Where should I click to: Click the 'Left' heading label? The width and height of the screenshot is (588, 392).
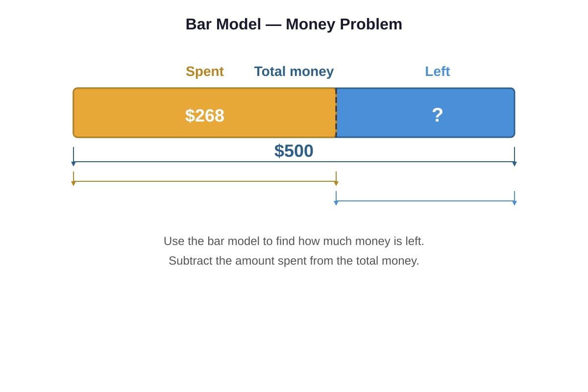(x=438, y=72)
